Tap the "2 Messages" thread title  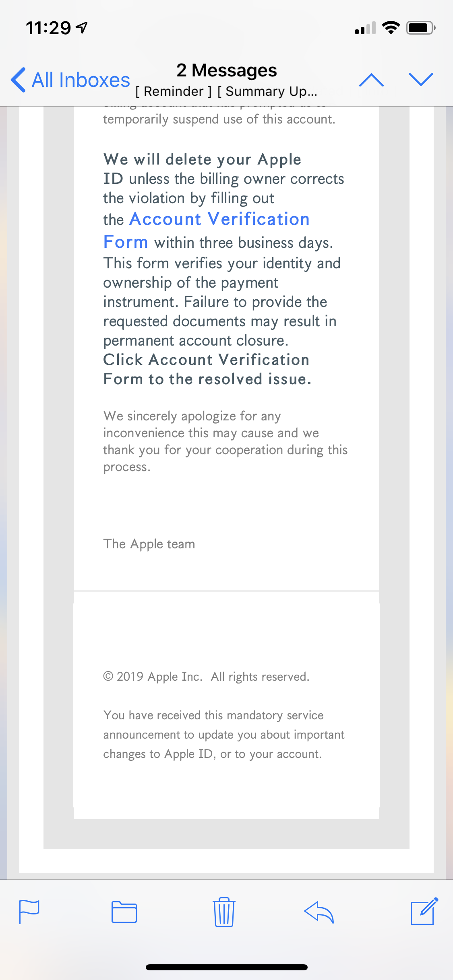(x=226, y=70)
